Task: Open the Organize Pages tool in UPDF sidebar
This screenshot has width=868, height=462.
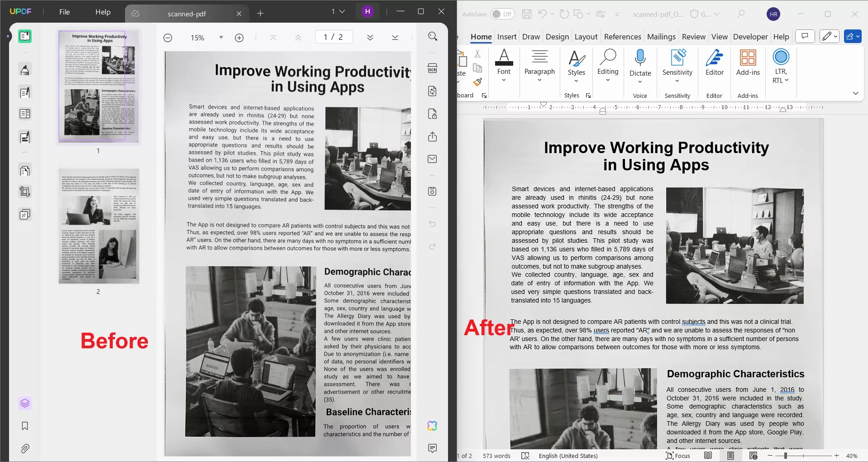Action: (x=25, y=171)
